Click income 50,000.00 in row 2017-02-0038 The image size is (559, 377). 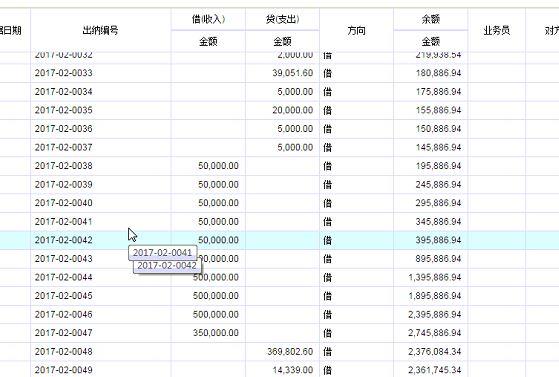tap(218, 166)
